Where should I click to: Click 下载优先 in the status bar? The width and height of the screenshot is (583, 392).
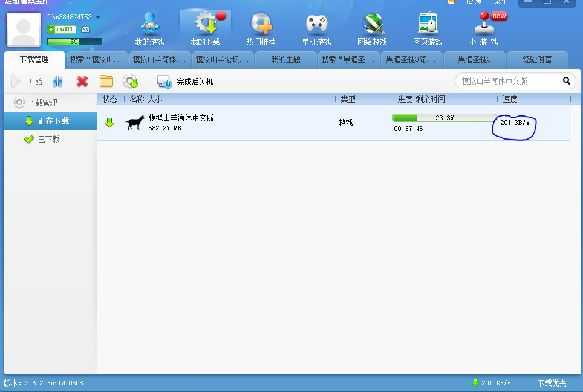552,383
